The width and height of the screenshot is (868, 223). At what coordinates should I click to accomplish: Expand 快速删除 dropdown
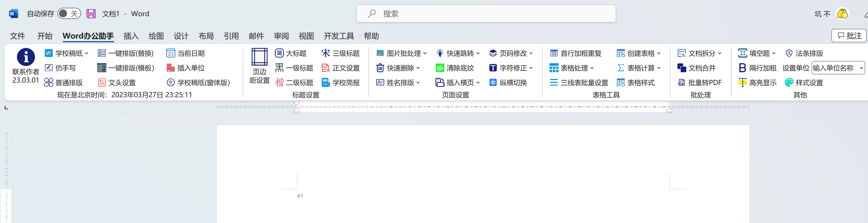[418, 68]
